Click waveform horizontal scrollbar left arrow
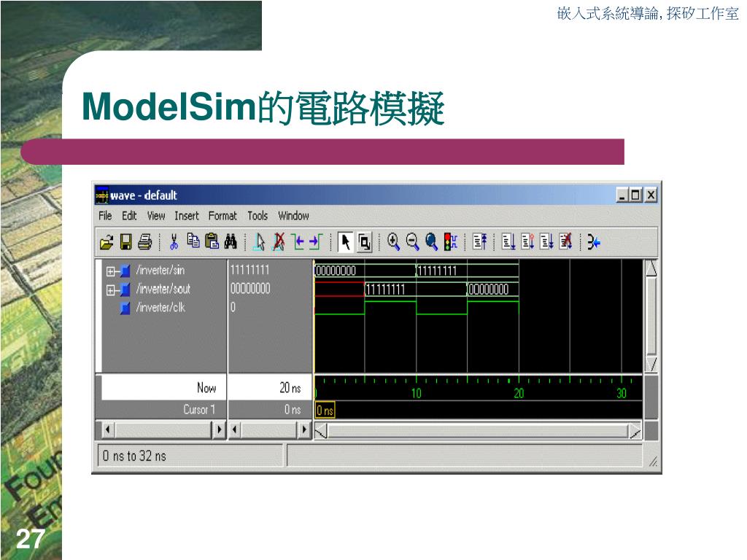The width and height of the screenshot is (747, 560). point(321,431)
